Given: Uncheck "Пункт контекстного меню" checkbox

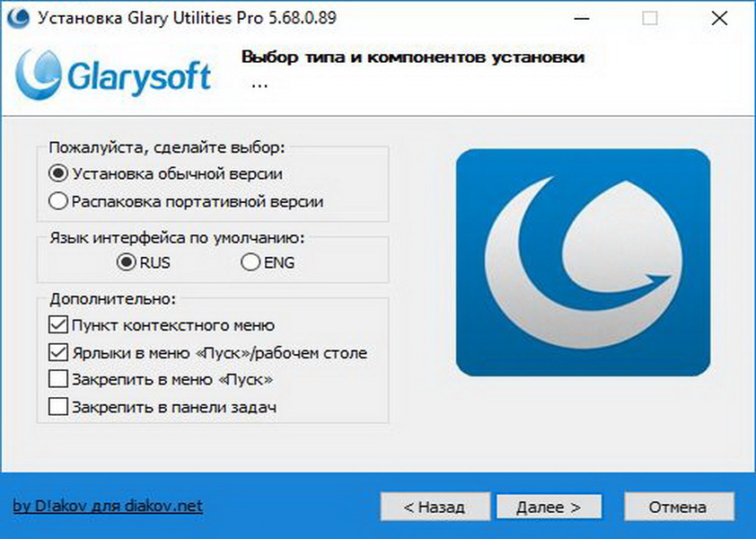Looking at the screenshot, I should 58,325.
